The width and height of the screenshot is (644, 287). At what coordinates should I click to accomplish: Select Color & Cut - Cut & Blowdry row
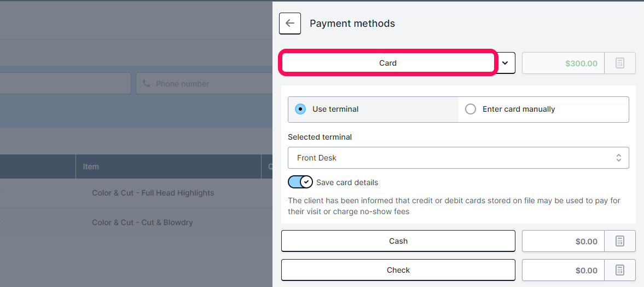tap(136, 222)
